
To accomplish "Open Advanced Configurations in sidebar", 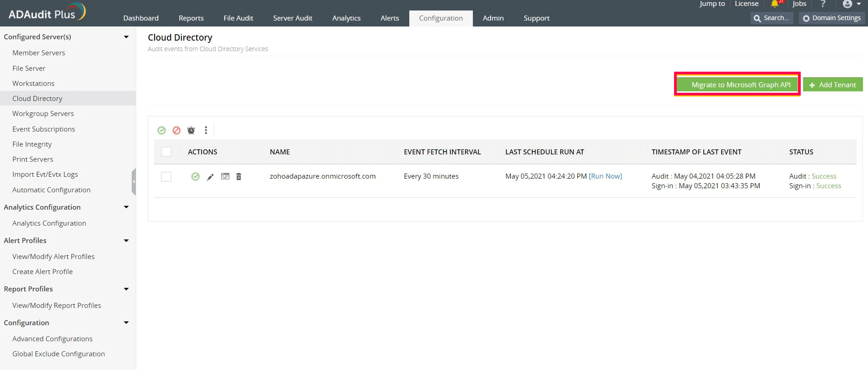I will [53, 339].
